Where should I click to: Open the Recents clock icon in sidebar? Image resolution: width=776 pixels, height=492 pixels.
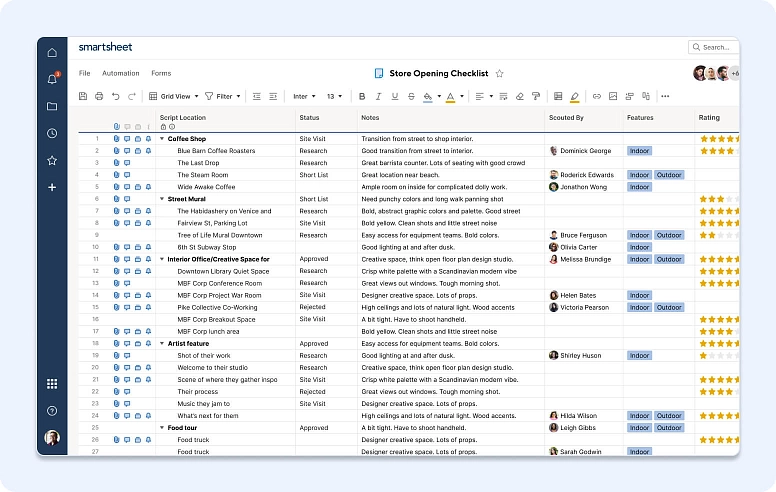pos(52,133)
